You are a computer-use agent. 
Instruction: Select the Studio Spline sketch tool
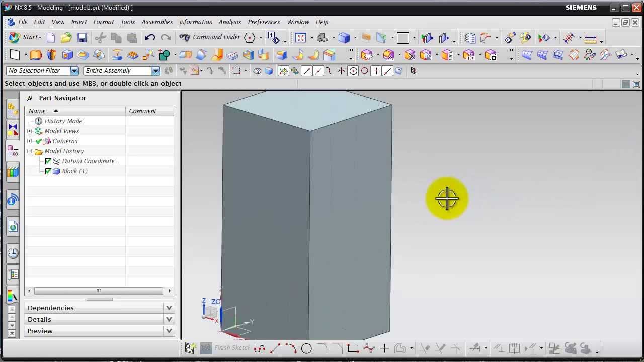[x=369, y=348]
